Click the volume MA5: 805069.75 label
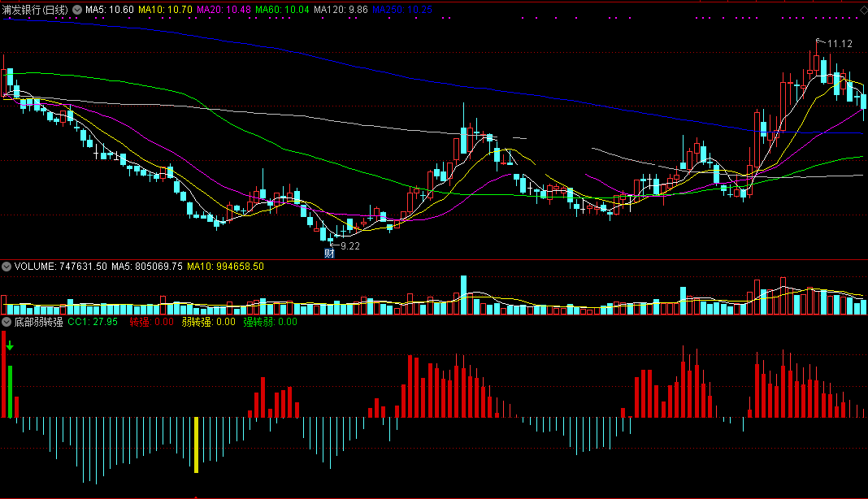868x499 pixels. click(x=146, y=267)
